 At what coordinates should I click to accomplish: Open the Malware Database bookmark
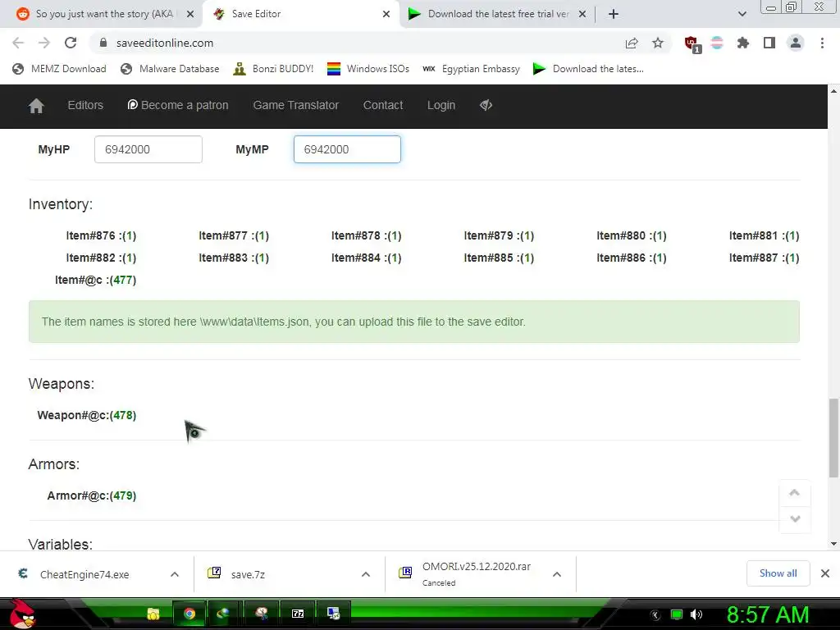(x=171, y=69)
